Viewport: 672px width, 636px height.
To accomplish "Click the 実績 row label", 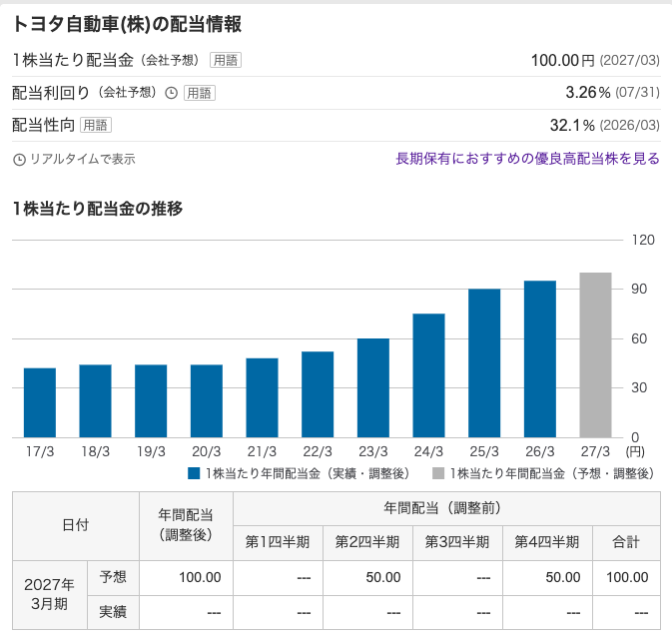I will [x=113, y=612].
